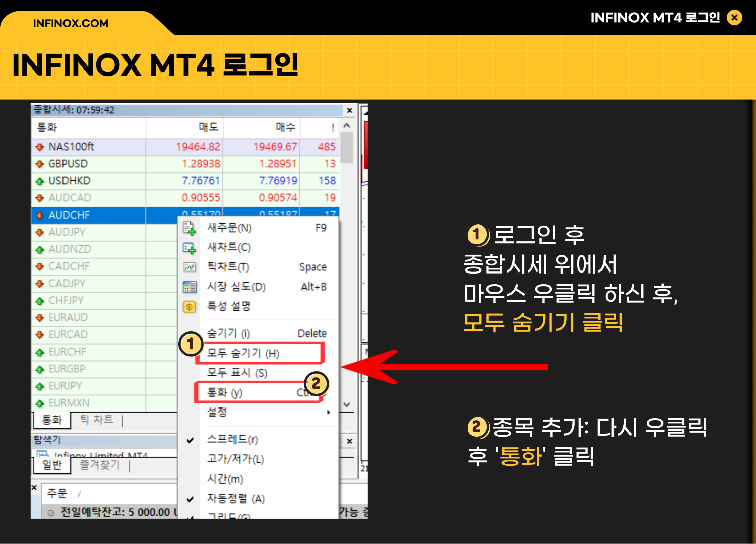Select 숨기기 (i) menu entry
This screenshot has height=544, width=756.
[259, 334]
